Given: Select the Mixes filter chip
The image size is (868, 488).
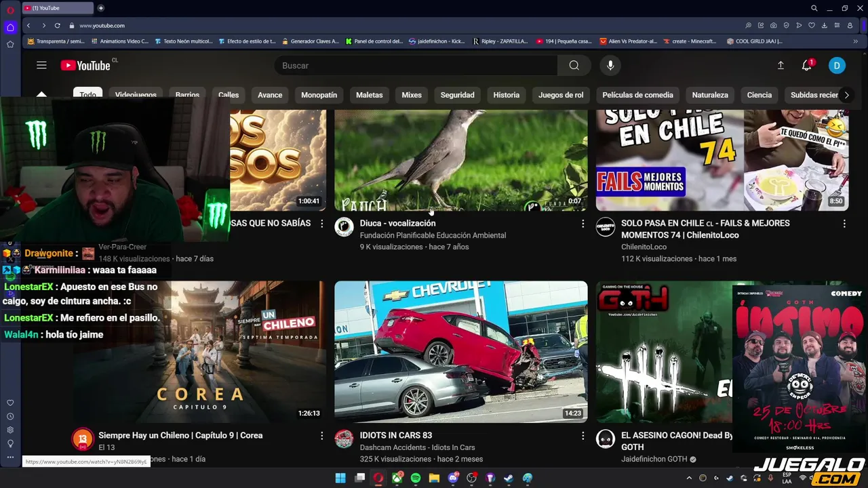Looking at the screenshot, I should coord(412,95).
